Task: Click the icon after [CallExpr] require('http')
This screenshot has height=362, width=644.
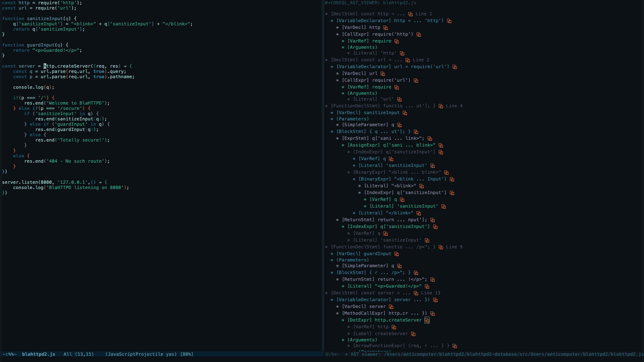Action: click(419, 34)
